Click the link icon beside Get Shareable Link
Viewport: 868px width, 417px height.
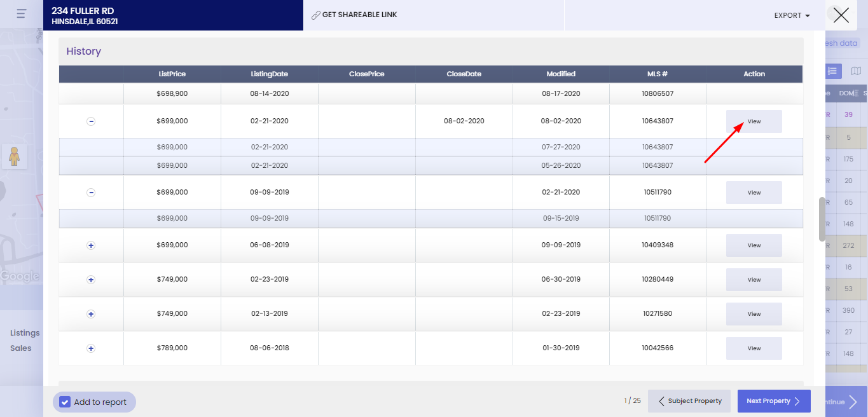click(x=315, y=15)
